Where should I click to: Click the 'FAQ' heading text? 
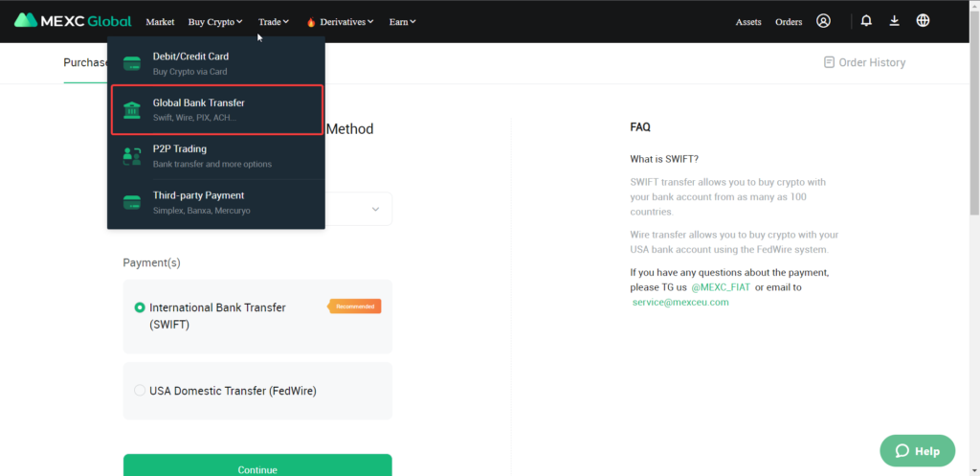pyautogui.click(x=640, y=127)
